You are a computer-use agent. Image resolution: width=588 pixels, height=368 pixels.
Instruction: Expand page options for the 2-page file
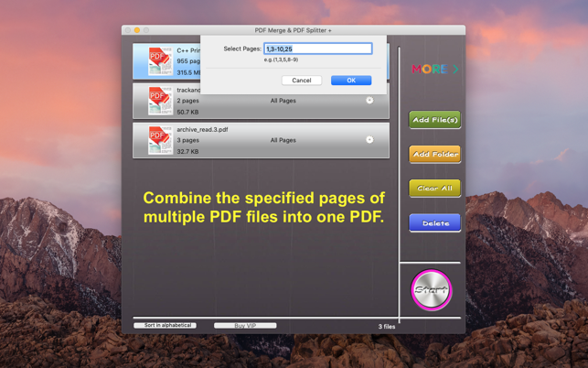pos(369,101)
